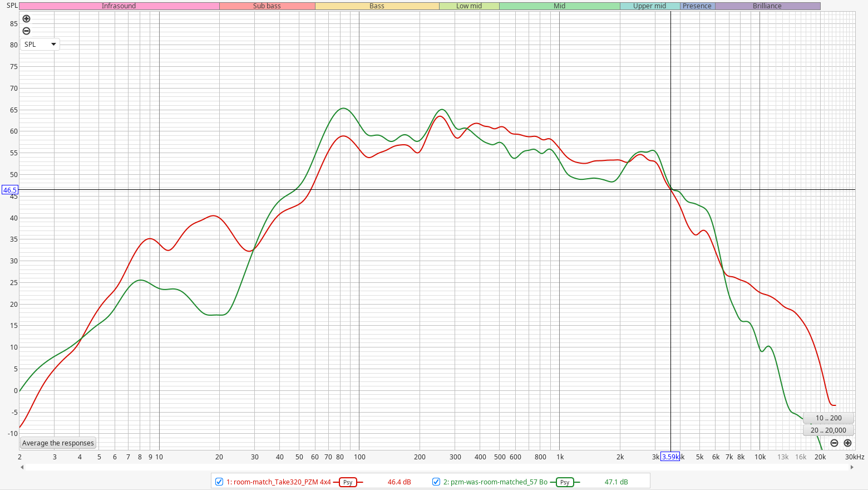Viewport: 868px width, 490px height.
Task: Click the Infrasound band label
Action: (x=119, y=6)
